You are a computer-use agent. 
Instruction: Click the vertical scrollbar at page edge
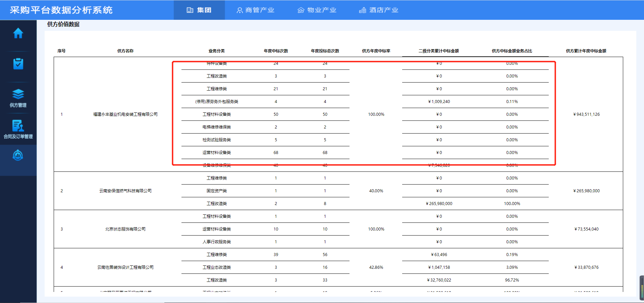(x=642, y=288)
